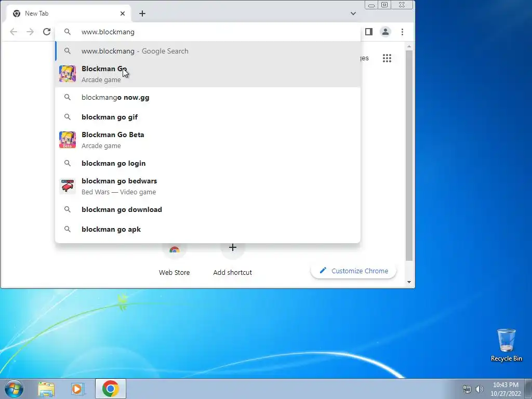Select the Recycle Bin desktop icon
The image size is (532, 399).
point(506,345)
